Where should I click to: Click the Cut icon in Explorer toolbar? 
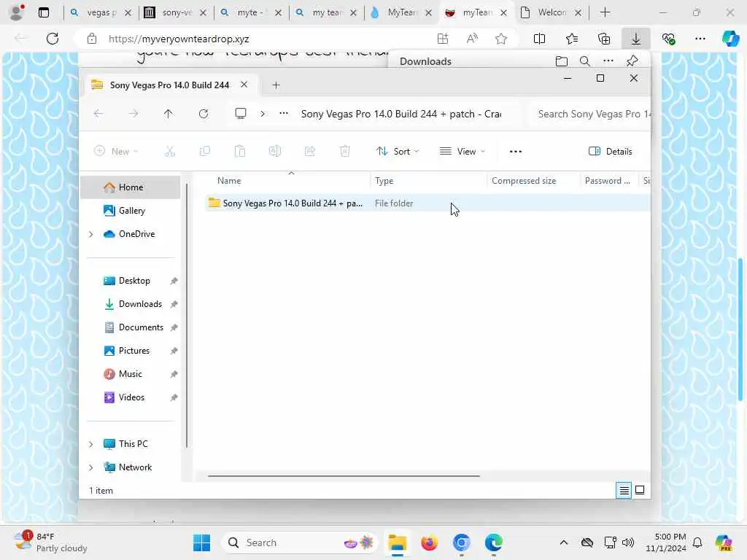(x=169, y=152)
